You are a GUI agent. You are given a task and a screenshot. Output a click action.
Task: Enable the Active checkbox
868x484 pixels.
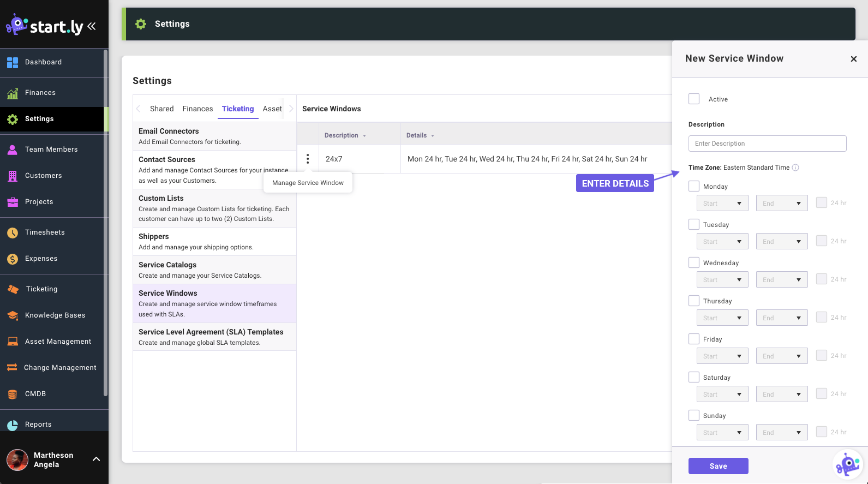[694, 99]
